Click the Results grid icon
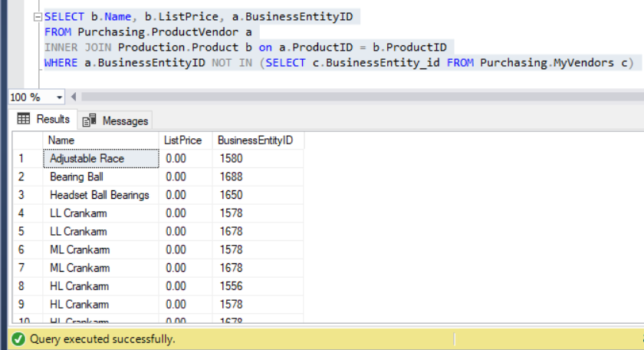The image size is (644, 350). [24, 119]
